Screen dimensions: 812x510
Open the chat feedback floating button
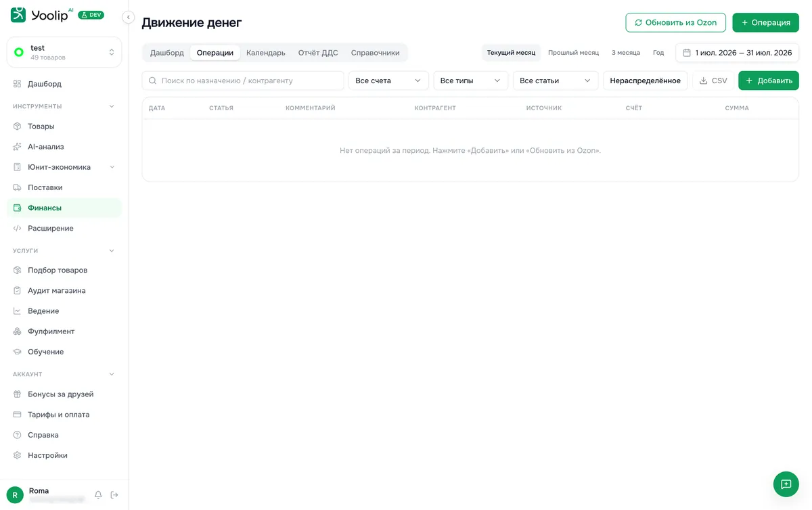pyautogui.click(x=786, y=484)
